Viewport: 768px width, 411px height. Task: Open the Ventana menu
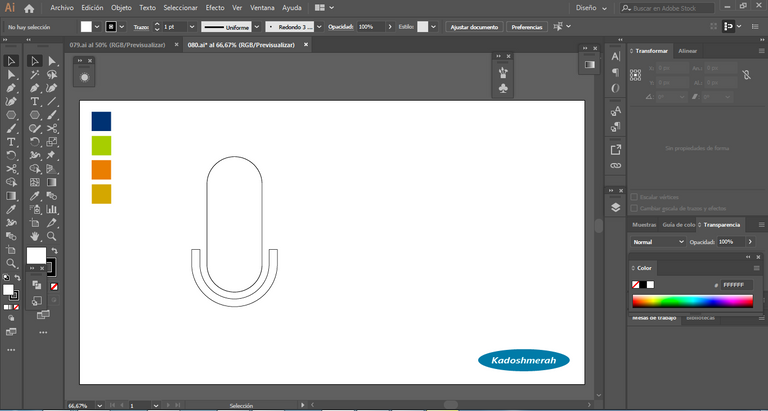click(x=262, y=8)
